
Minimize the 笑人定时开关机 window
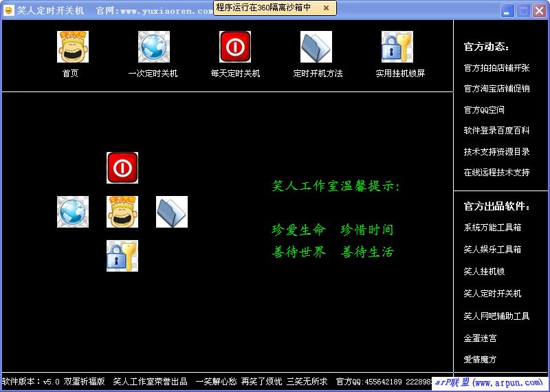507,10
